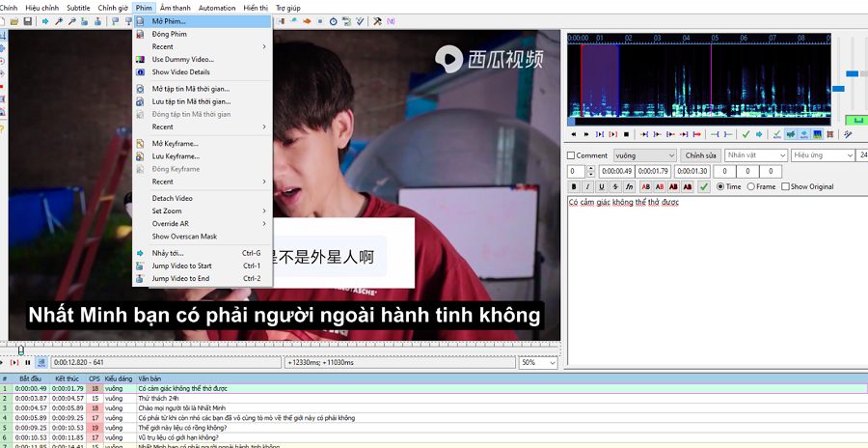Screen dimensions: 868x448
Task: Click the Strikeout formatting button
Action: click(615, 187)
